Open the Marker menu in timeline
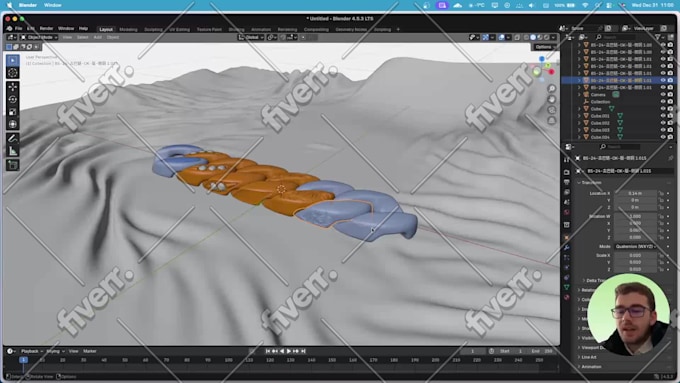This screenshot has height=383, width=680. pos(90,351)
